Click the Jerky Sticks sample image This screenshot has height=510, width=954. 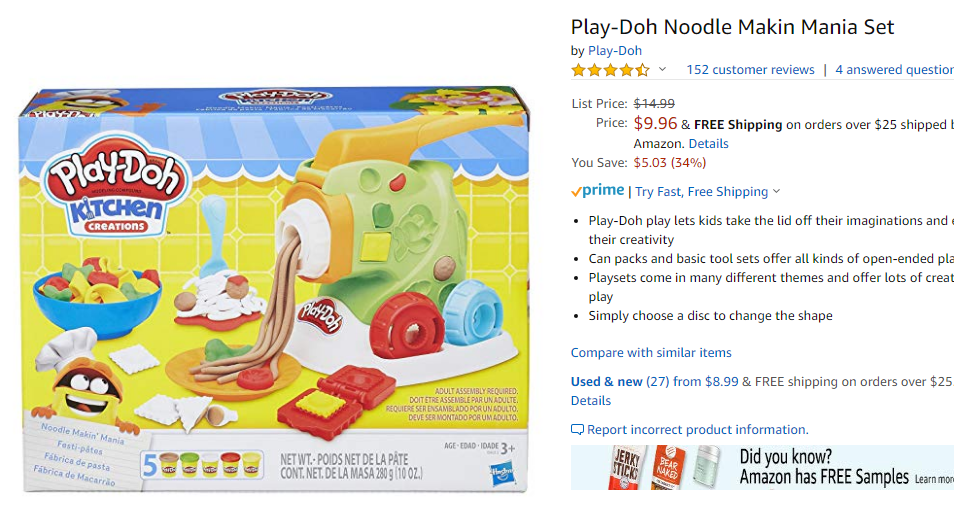[x=627, y=467]
